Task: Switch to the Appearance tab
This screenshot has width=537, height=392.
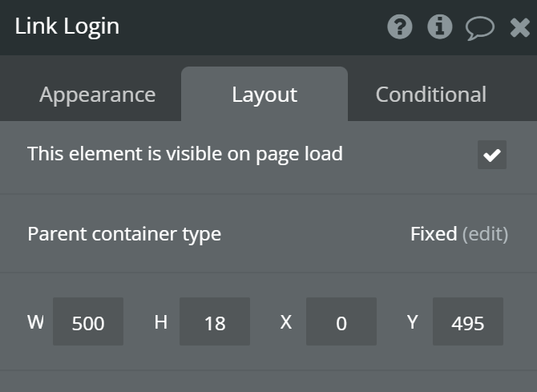Action: pos(97,95)
